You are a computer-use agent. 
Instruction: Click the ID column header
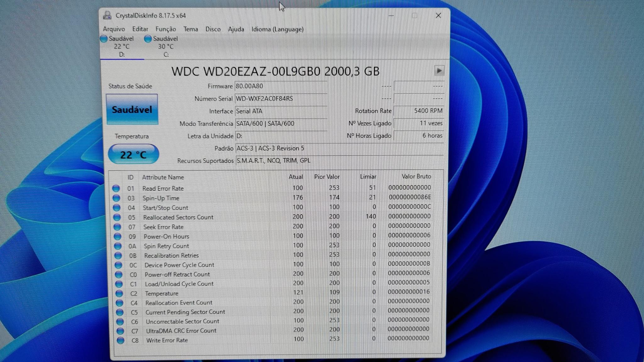pos(130,177)
